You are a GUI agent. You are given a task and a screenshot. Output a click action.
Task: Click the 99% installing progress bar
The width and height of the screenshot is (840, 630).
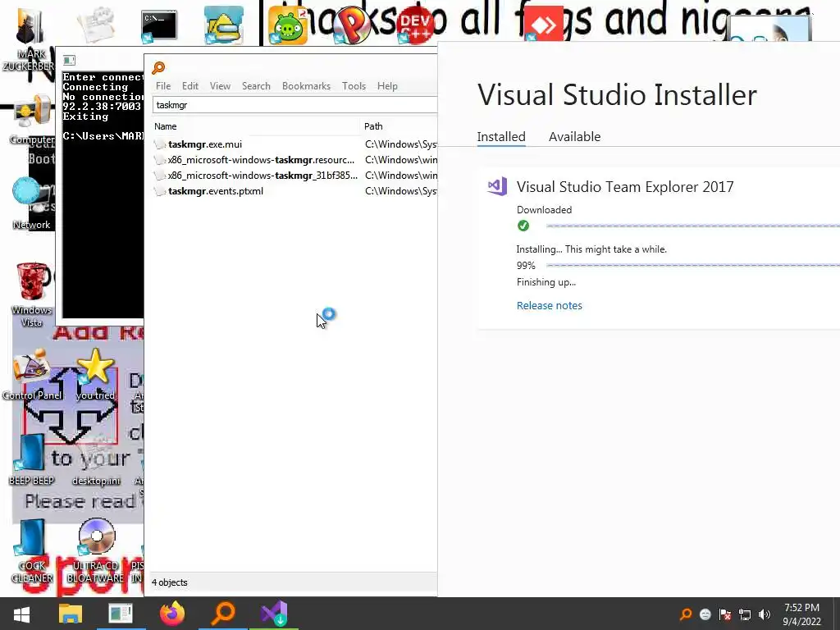[692, 265]
